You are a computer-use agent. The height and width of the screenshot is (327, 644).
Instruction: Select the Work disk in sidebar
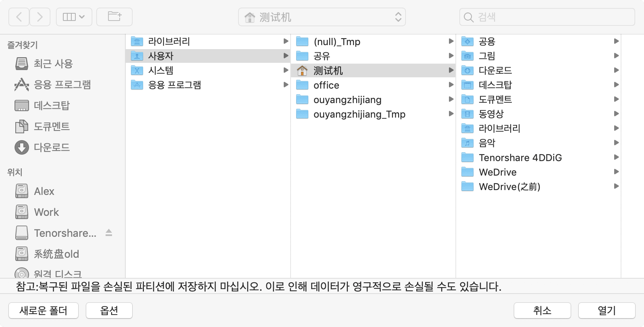pyautogui.click(x=37, y=212)
